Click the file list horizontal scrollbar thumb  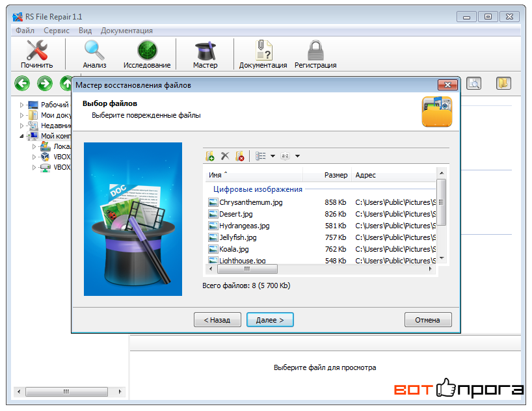[x=247, y=269]
